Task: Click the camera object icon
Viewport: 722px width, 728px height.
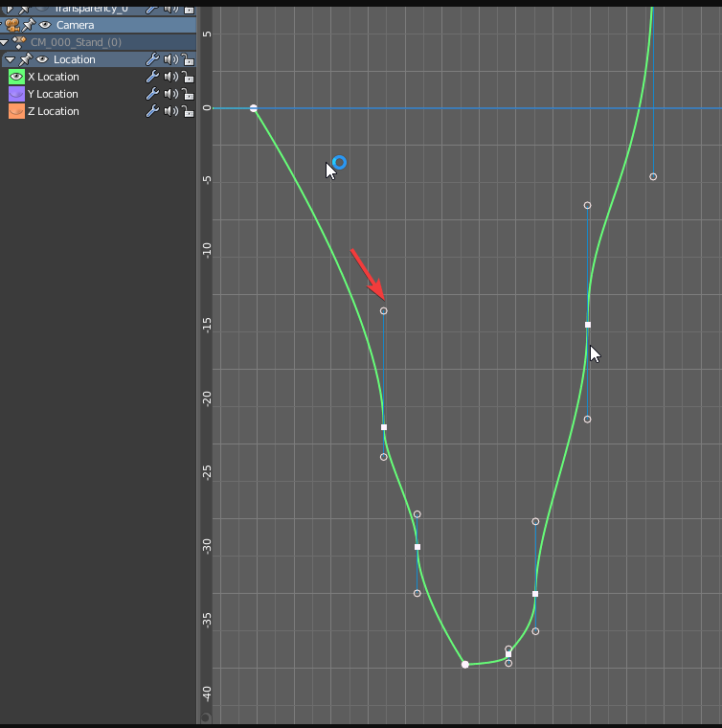Action: click(x=12, y=25)
